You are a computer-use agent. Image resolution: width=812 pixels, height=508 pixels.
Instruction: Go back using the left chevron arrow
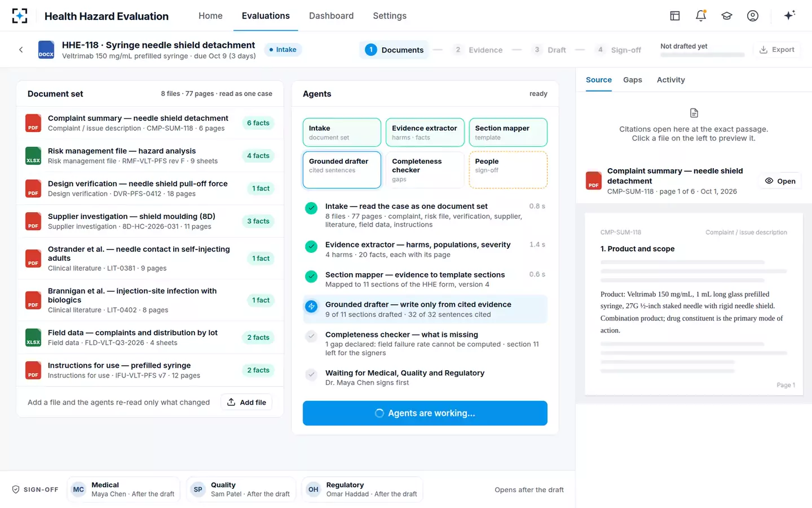(21, 50)
